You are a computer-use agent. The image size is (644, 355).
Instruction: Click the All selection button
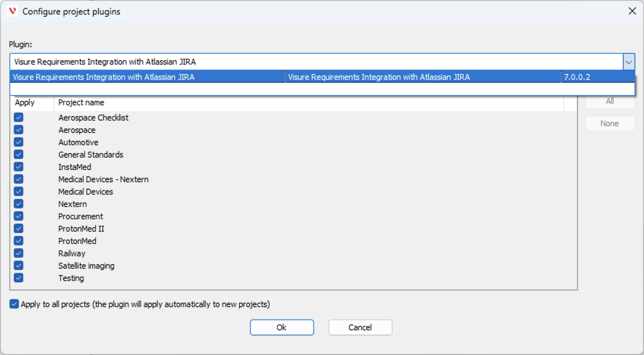pyautogui.click(x=610, y=101)
